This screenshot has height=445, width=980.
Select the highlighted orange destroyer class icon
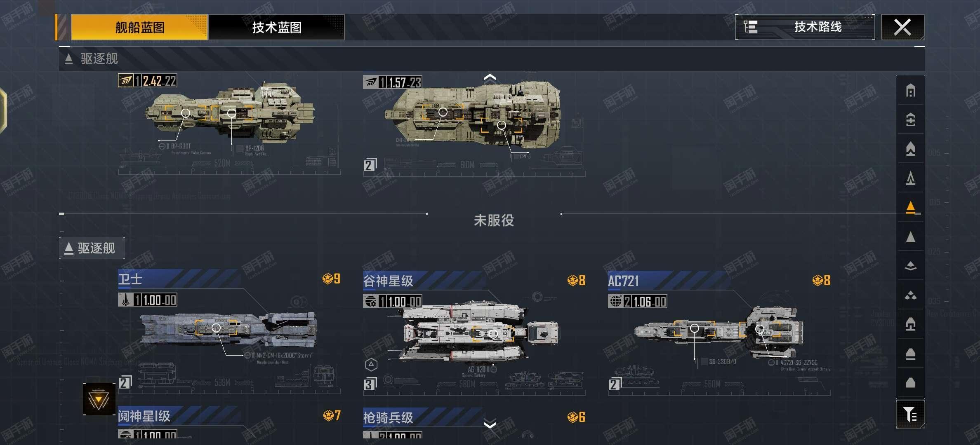pyautogui.click(x=910, y=207)
